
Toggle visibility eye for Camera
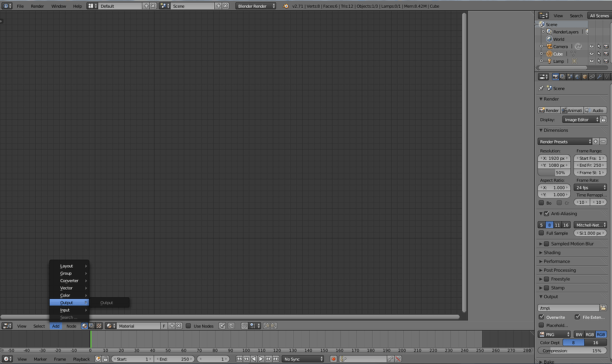pyautogui.click(x=591, y=47)
